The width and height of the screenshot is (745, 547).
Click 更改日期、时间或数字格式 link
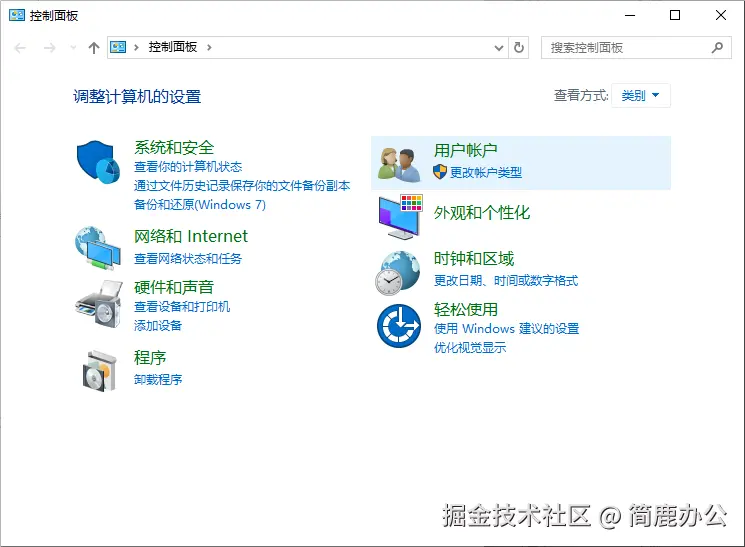[x=506, y=281]
